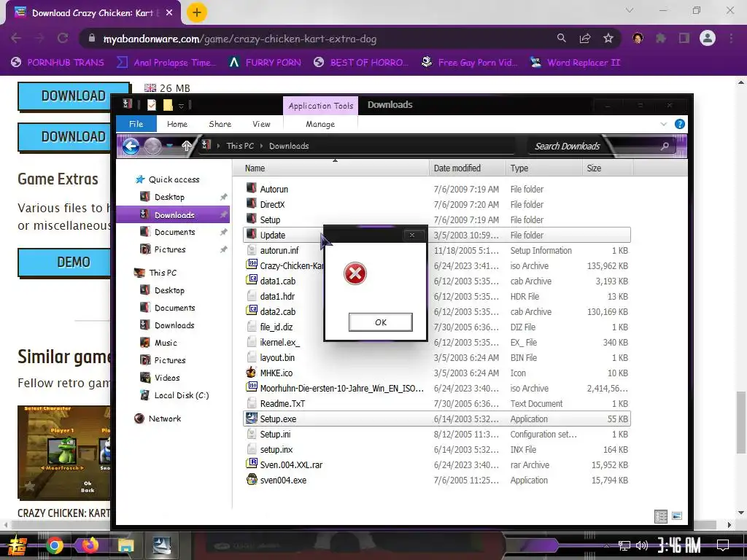This screenshot has height=560, width=747.
Task: Bookmark this page with star icon
Action: 608,39
